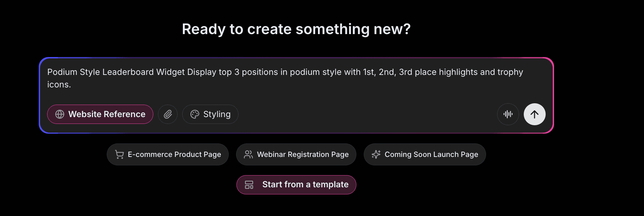Click the shopping cart icon on E-commerce chip
Viewport: 644px width, 216px height.
coord(119,154)
